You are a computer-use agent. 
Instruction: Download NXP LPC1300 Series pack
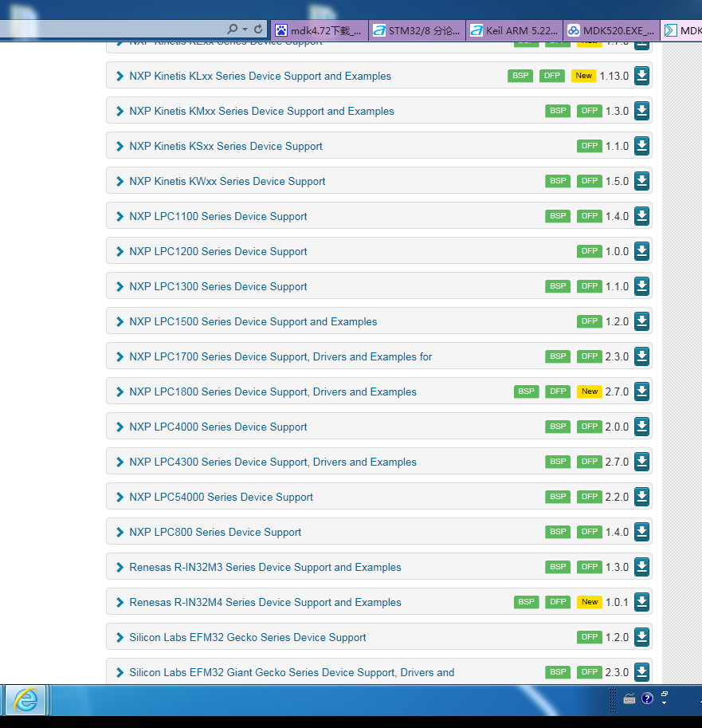click(641, 286)
